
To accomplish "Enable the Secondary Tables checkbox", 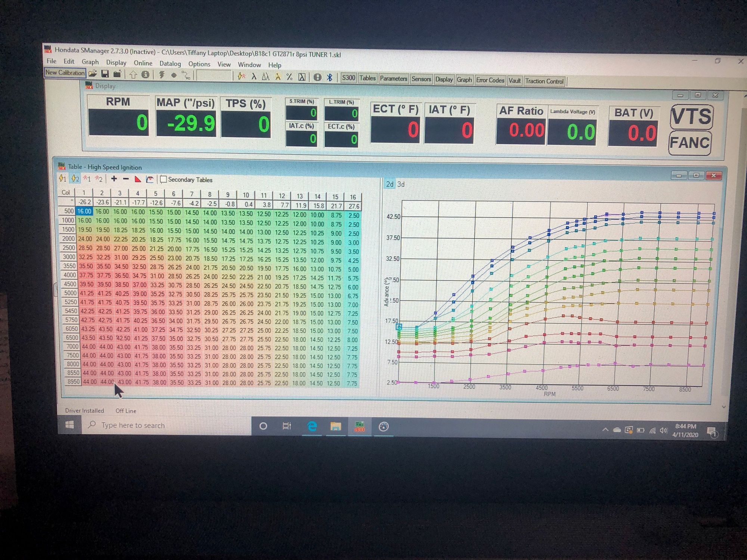I will (164, 180).
